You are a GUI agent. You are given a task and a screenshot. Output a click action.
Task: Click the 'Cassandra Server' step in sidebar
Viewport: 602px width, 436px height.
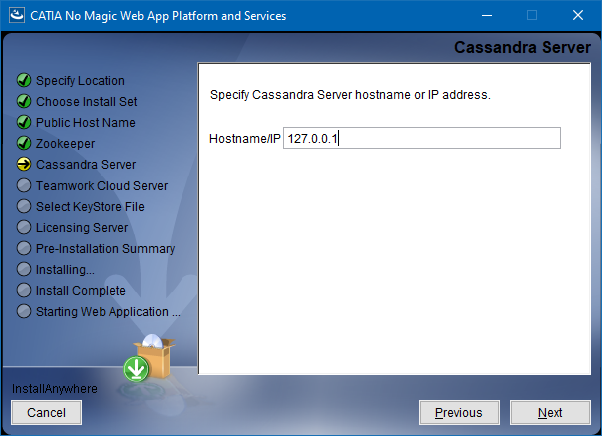[x=86, y=165]
